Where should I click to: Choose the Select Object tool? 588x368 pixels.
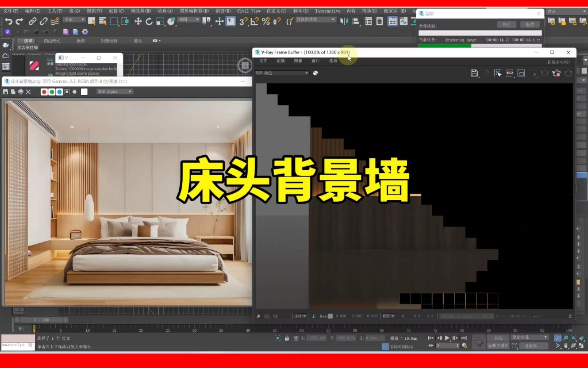(91, 21)
